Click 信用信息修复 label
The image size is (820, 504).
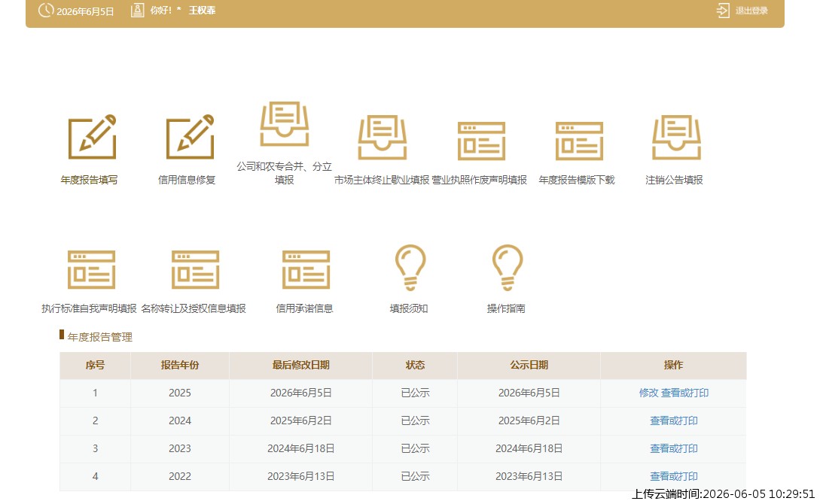pyautogui.click(x=187, y=180)
